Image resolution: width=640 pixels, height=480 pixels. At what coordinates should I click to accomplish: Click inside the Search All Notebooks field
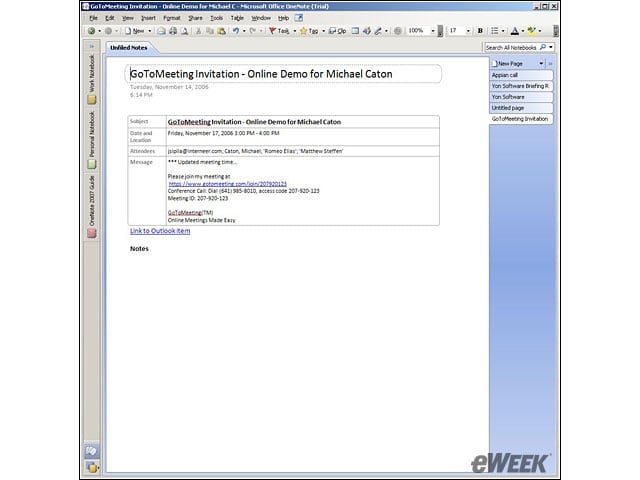point(511,47)
